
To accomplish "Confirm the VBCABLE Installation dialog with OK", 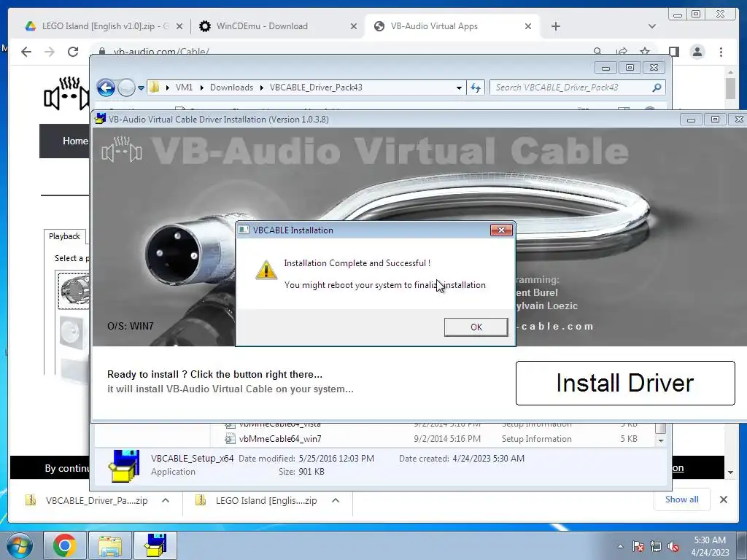I will (x=476, y=327).
